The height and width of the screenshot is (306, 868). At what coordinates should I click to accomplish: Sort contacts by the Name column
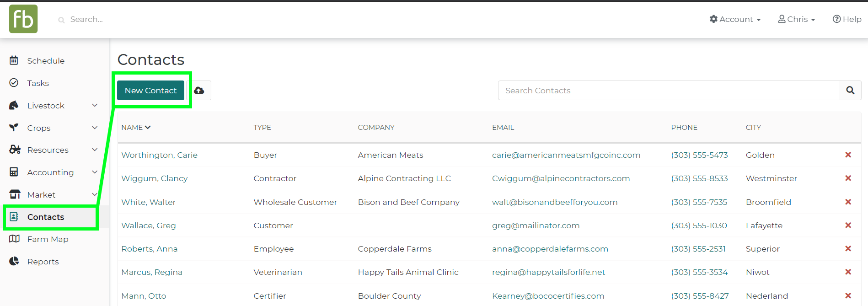(136, 128)
